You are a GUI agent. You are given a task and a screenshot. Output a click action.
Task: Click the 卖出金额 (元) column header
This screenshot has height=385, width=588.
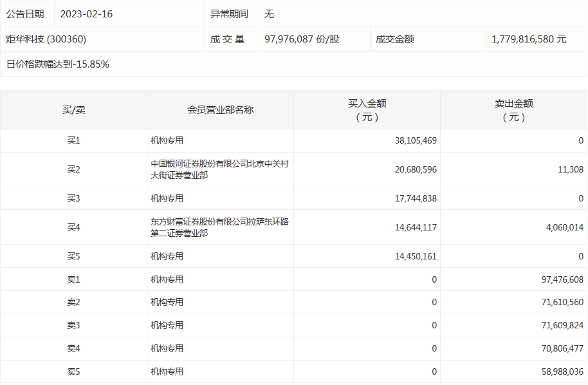(x=513, y=110)
